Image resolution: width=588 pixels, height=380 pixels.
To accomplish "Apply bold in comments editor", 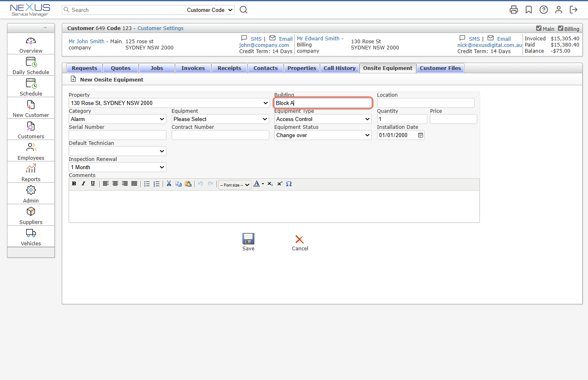I will point(74,184).
